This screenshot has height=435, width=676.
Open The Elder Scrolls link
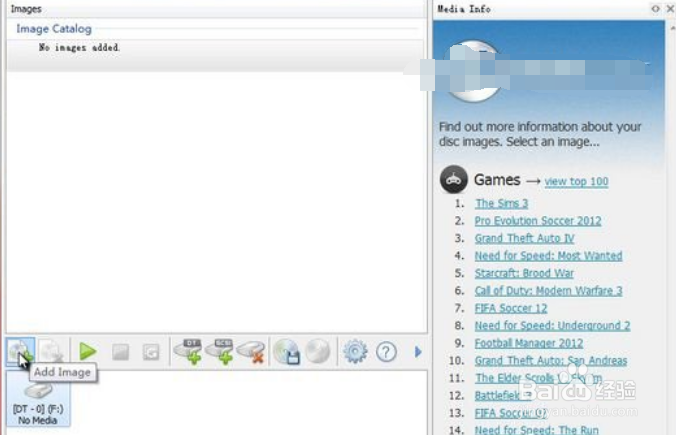(538, 378)
